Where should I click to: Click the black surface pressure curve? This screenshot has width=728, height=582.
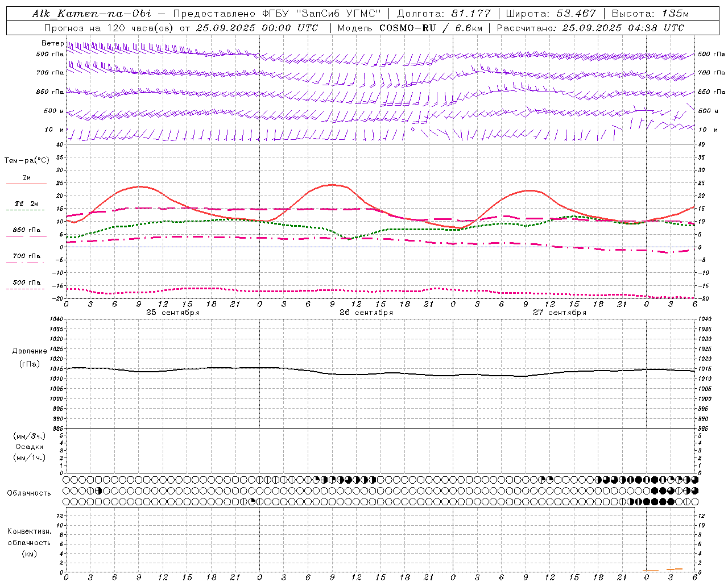point(381,372)
